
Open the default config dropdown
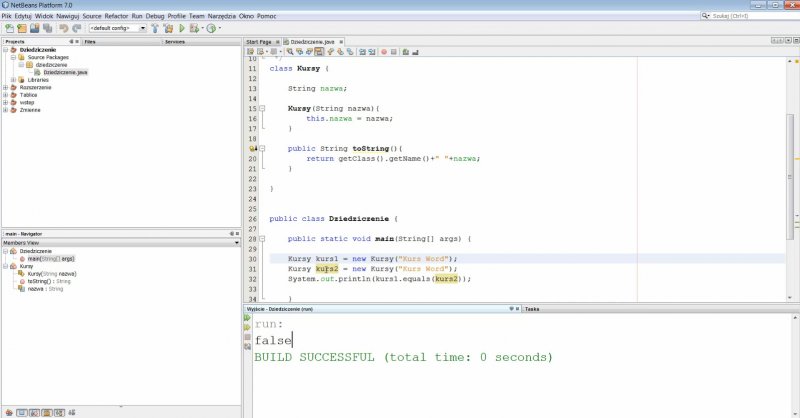[117, 28]
